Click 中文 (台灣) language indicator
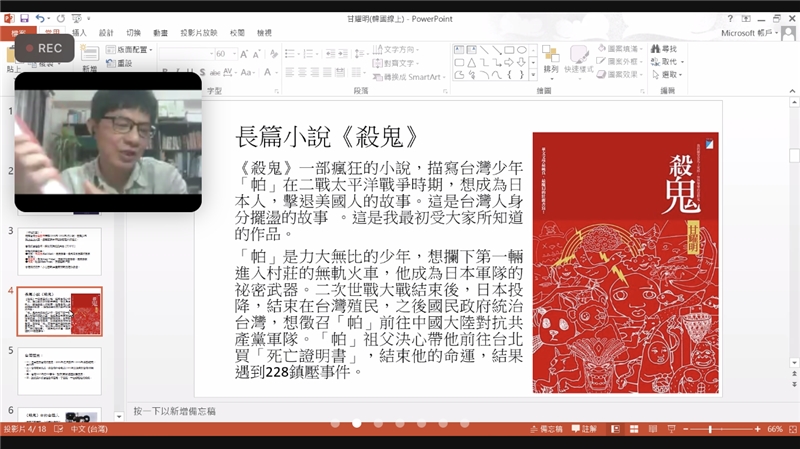Screen dimensions: 800x449 pyautogui.click(x=89, y=429)
